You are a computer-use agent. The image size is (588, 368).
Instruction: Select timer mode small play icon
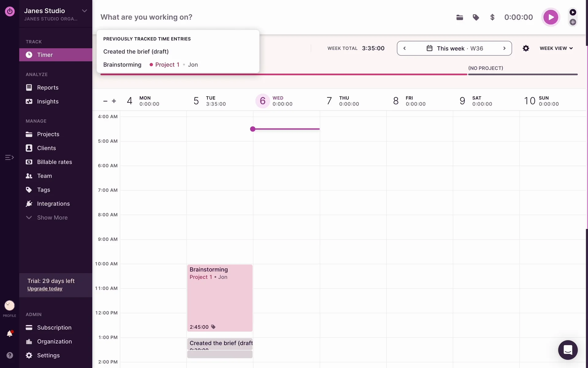(x=573, y=12)
